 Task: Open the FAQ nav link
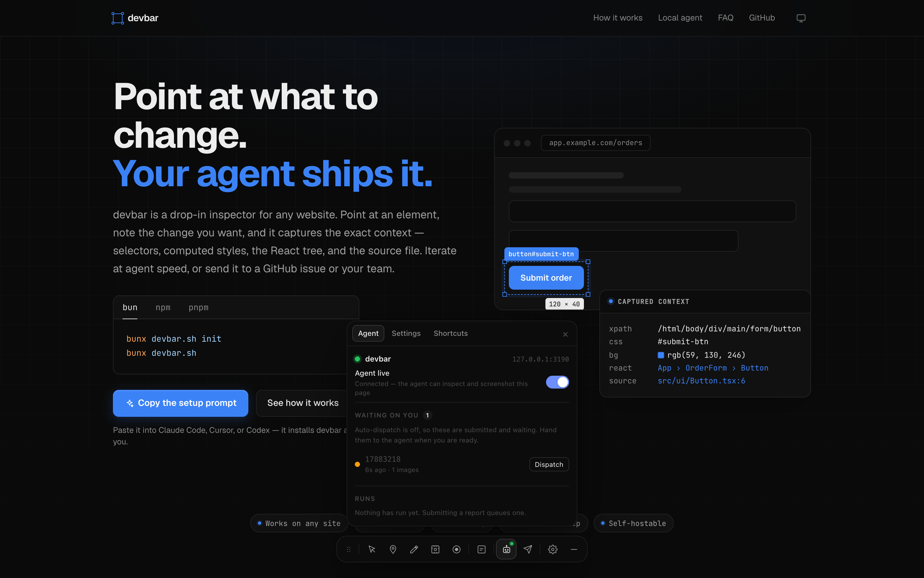click(x=725, y=18)
